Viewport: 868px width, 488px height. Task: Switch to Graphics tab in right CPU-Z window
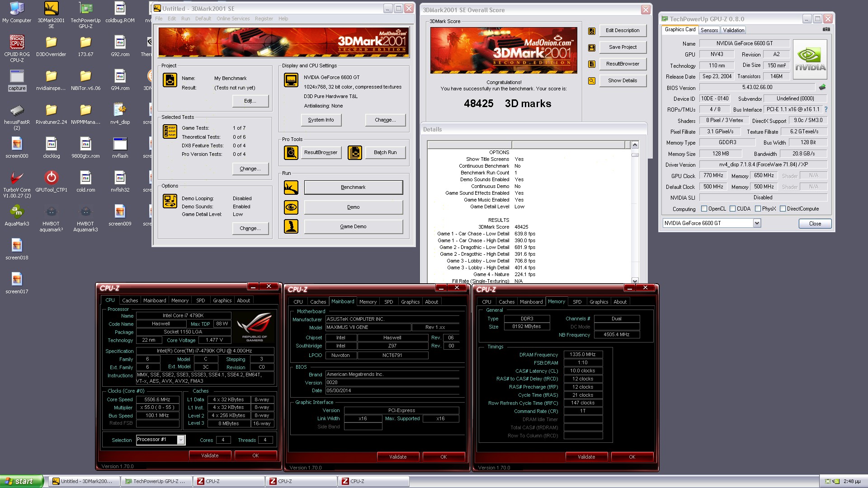[x=599, y=302]
